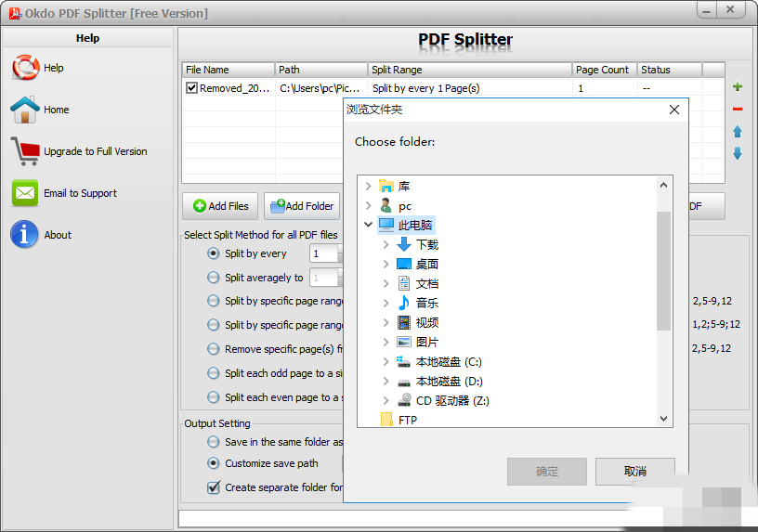Select Split averagely to radio button
The height and width of the screenshot is (532, 758).
pyautogui.click(x=214, y=278)
